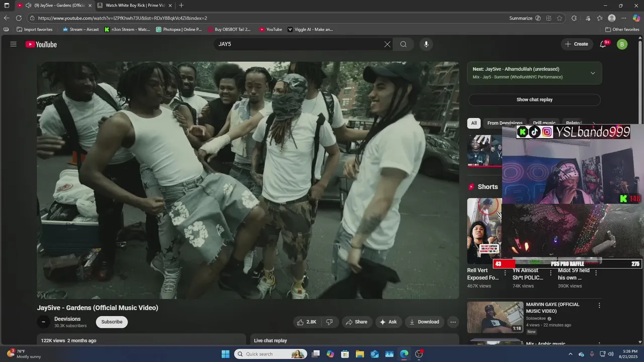Open the YouTube guide hamburger menu

coord(13,44)
